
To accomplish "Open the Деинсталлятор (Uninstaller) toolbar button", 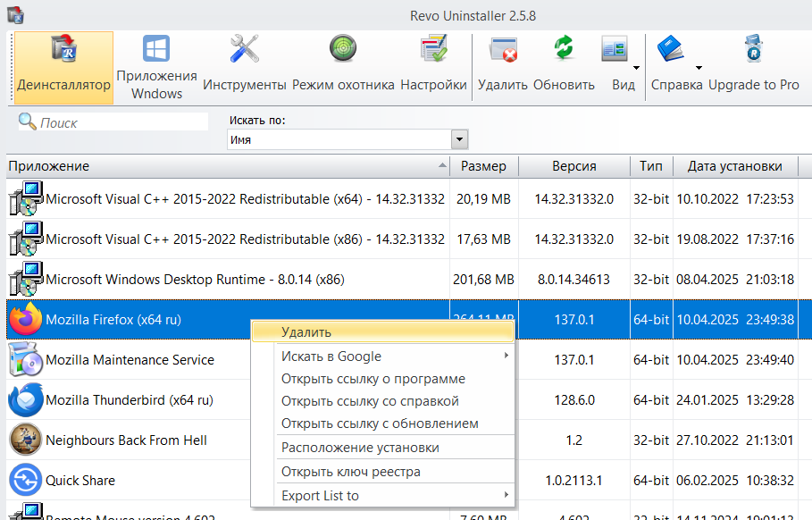I will (x=63, y=67).
